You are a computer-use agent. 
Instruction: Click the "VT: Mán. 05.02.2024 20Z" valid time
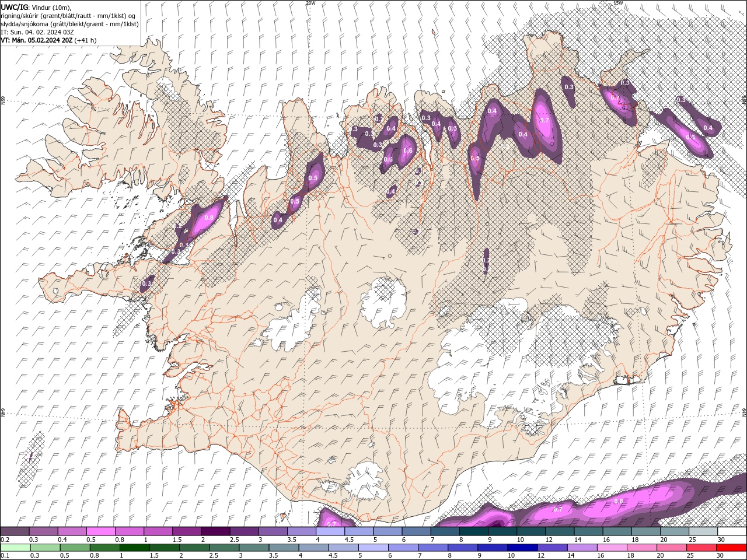[37, 40]
